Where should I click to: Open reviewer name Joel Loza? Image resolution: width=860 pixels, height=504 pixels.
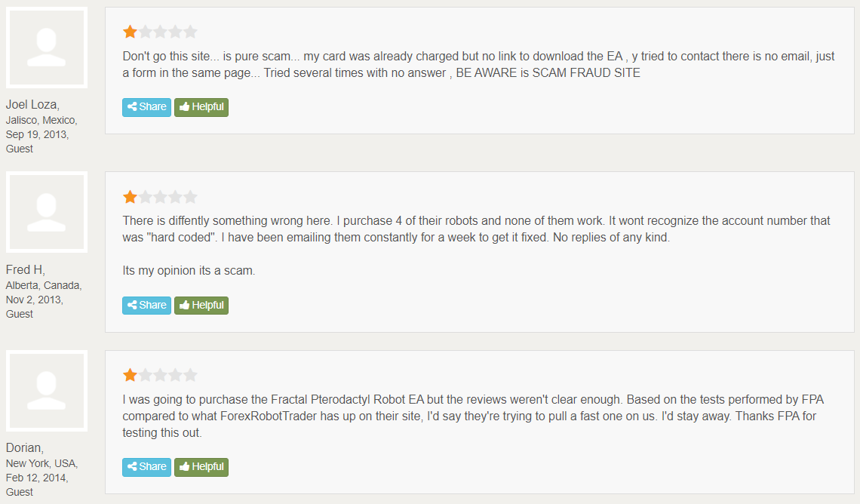(32, 105)
